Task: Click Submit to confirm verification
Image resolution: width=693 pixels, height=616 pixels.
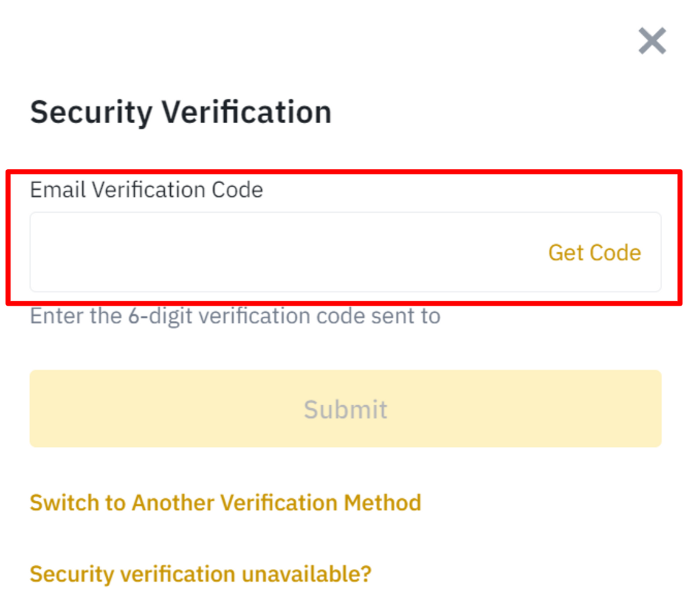Action: click(345, 409)
